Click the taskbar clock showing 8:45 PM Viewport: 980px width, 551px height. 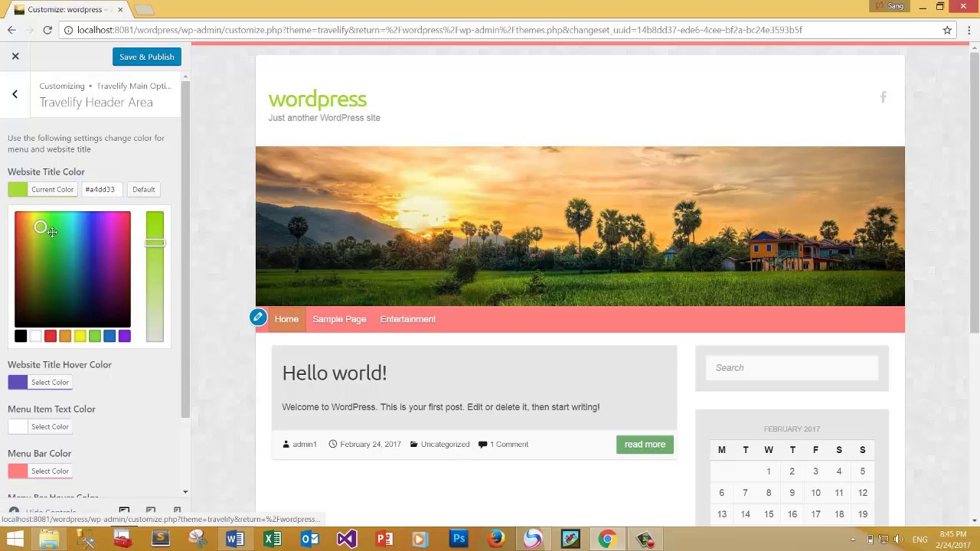pyautogui.click(x=952, y=540)
